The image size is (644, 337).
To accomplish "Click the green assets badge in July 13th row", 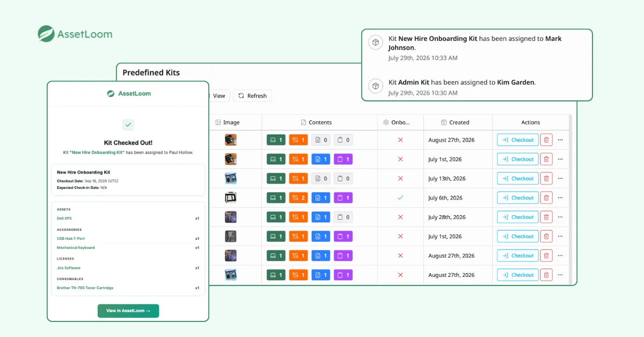I will [x=276, y=178].
